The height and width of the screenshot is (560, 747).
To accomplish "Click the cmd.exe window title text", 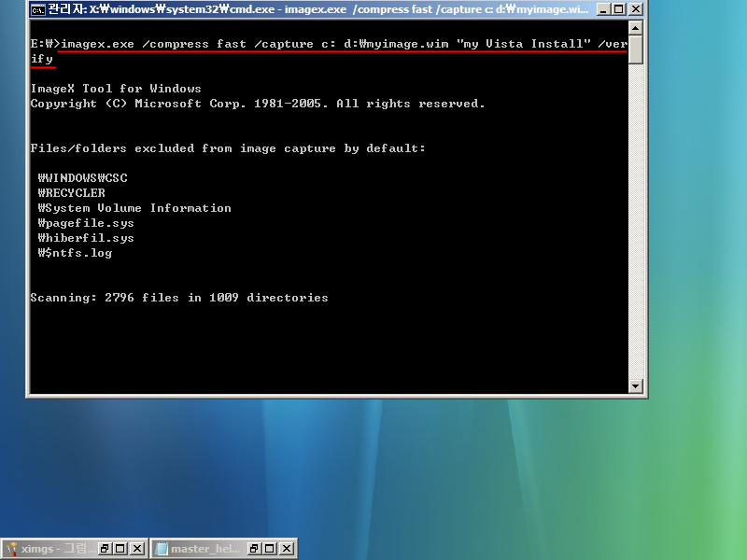I will 318,9.
